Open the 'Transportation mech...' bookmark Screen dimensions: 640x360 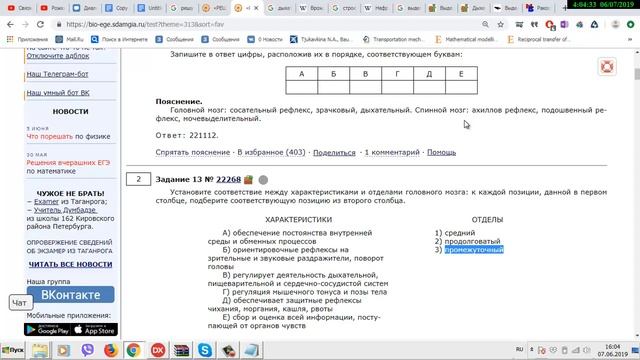coord(394,40)
